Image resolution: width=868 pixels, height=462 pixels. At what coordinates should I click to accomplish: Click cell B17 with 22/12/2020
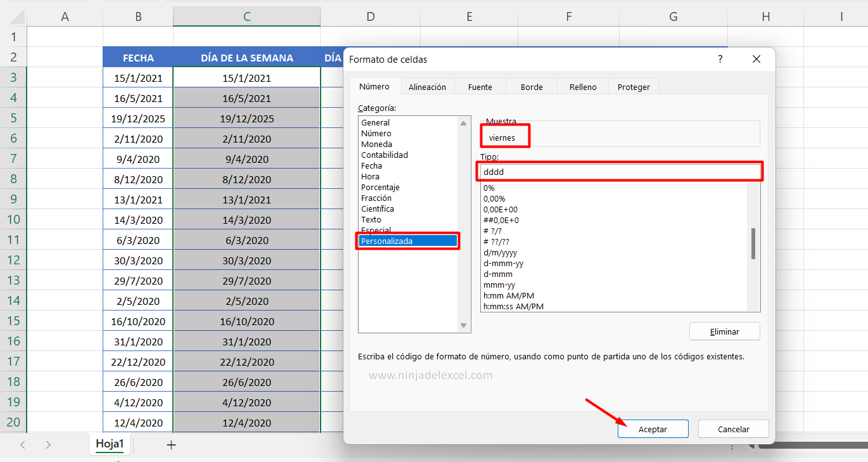tap(138, 362)
